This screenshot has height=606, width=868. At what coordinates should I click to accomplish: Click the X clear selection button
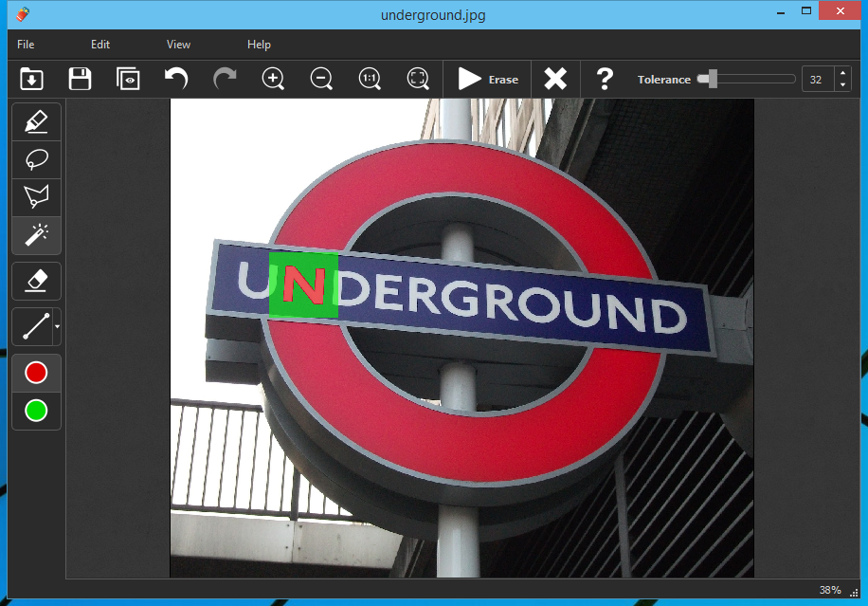coord(555,80)
